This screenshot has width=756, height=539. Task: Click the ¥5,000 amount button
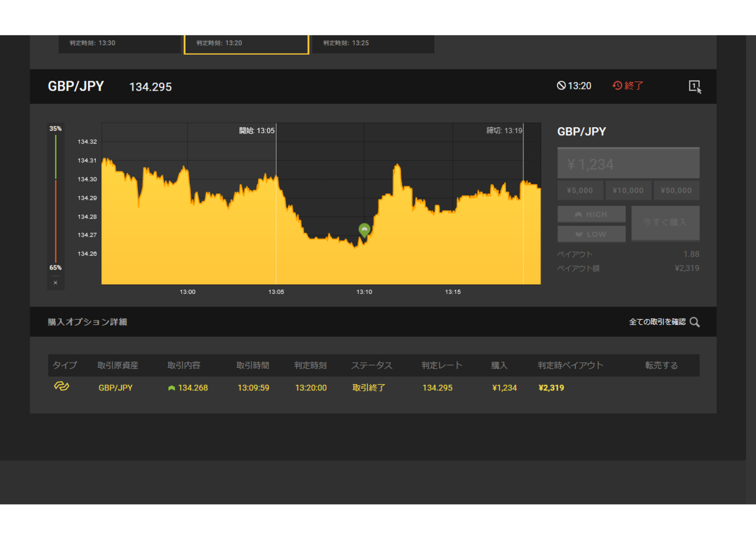(x=580, y=190)
